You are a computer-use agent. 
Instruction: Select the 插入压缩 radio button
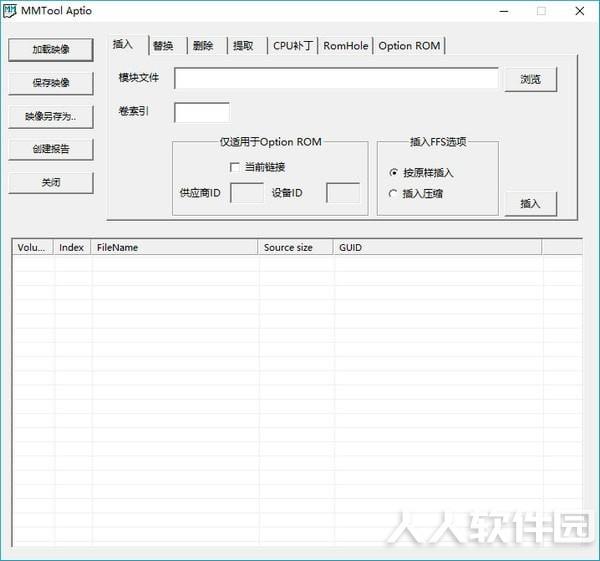coord(393,194)
